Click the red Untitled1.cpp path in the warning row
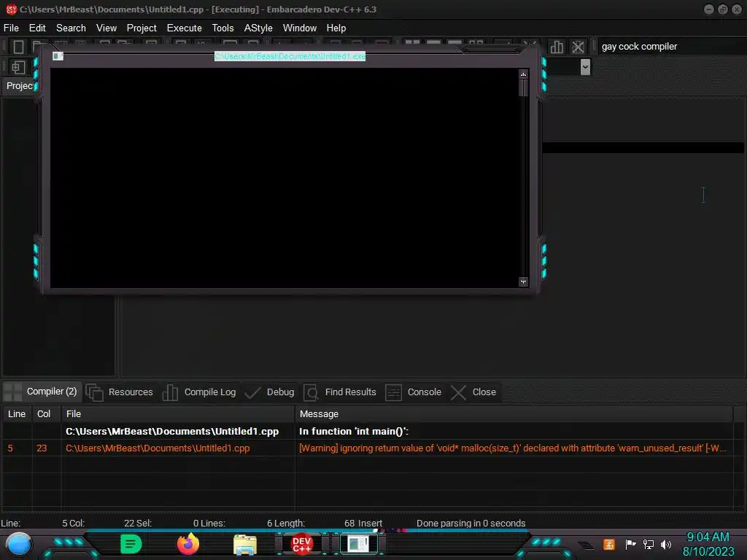Image resolution: width=747 pixels, height=560 pixels. point(158,448)
